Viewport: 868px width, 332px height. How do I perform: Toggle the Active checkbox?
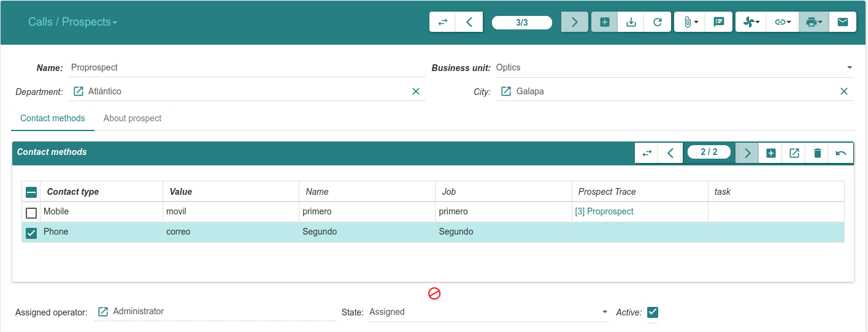coord(653,312)
